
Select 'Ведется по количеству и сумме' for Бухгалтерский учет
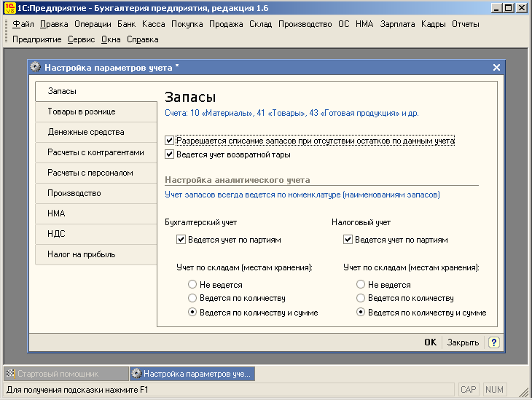click(x=192, y=312)
